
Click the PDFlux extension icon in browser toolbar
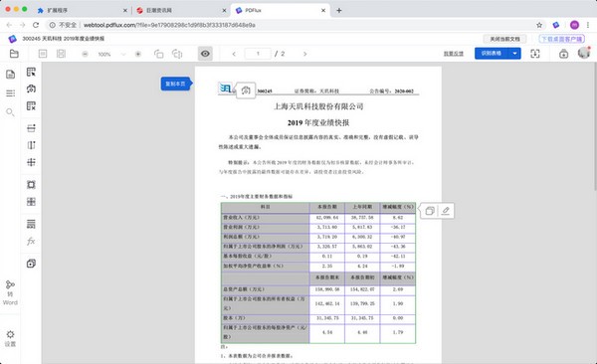coord(556,25)
